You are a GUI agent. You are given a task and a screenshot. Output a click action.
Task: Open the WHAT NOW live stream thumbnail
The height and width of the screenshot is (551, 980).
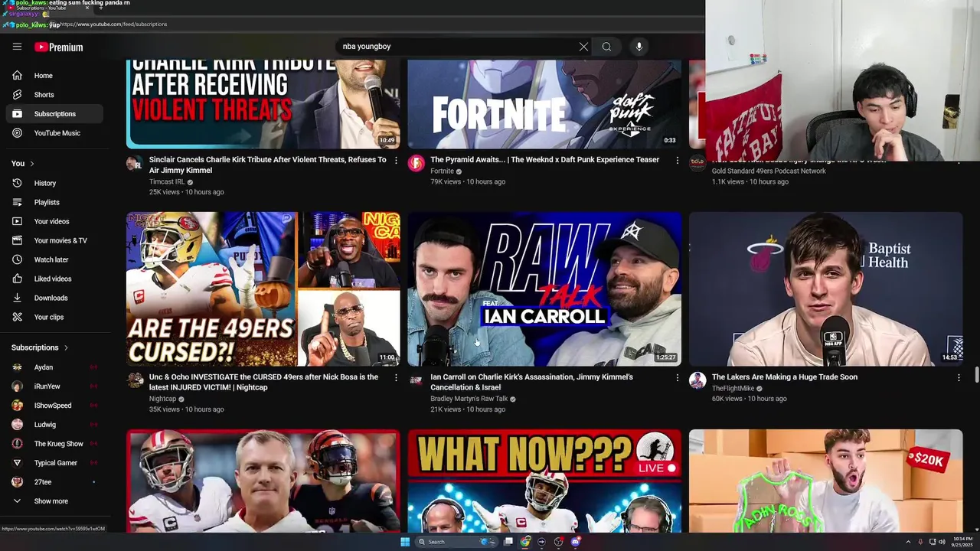click(544, 481)
